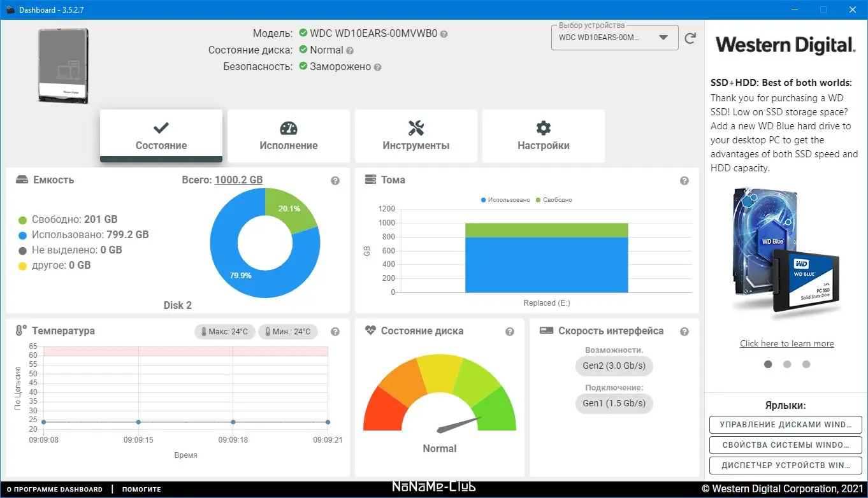Click the Макс: 24°C temperature badge
Image resolution: width=868 pixels, height=498 pixels.
(x=224, y=332)
